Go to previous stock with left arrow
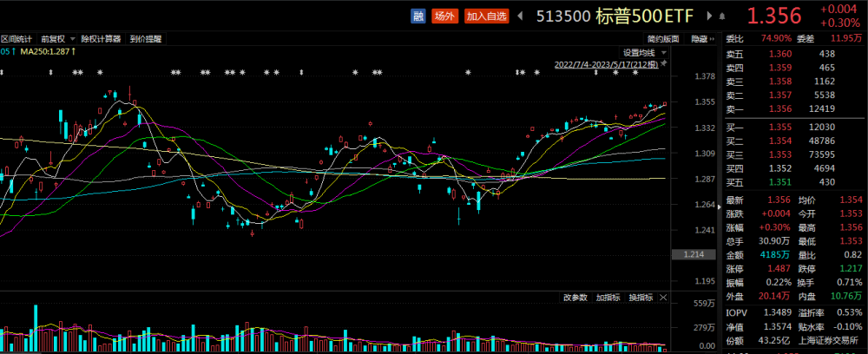Image resolution: width=868 pixels, height=354 pixels. [520, 16]
